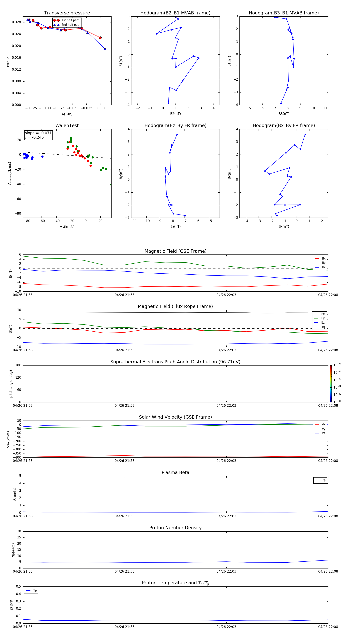
Task: Click the Tp legend entry
Action: click(31, 591)
